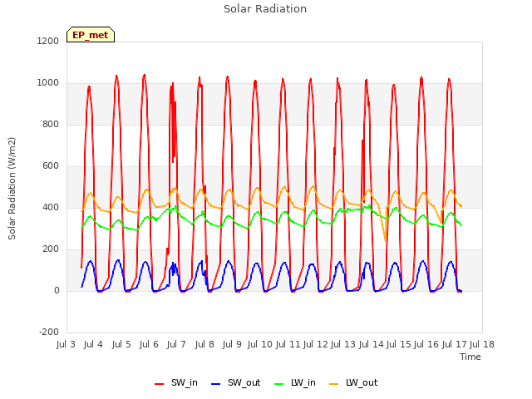Click the Jul 9 x-axis label

(232, 344)
